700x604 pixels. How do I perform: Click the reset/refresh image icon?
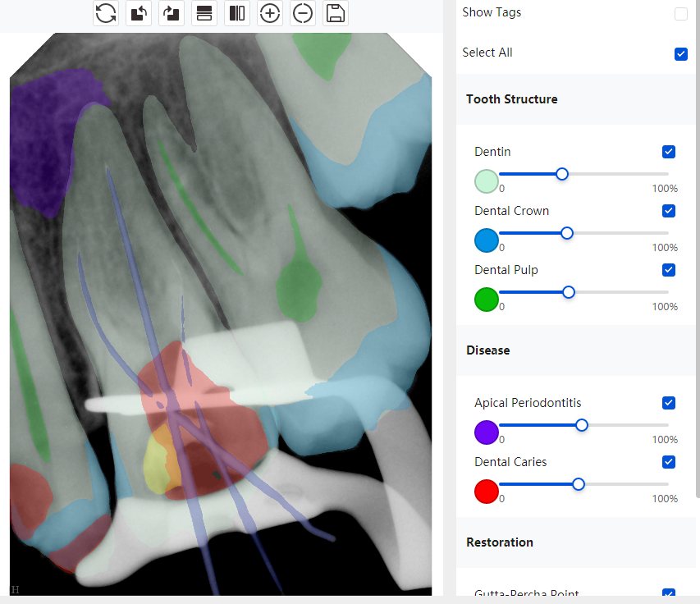(106, 13)
